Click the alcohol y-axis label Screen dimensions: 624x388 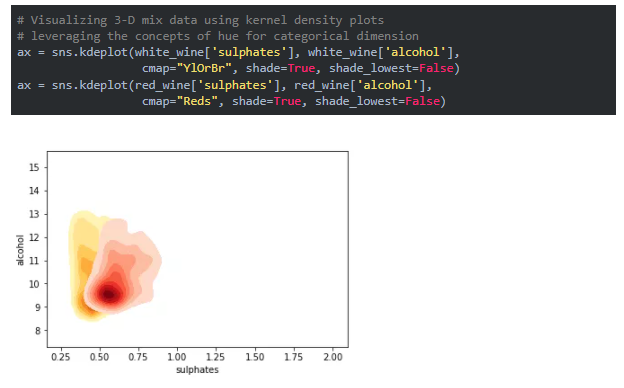tap(20, 250)
